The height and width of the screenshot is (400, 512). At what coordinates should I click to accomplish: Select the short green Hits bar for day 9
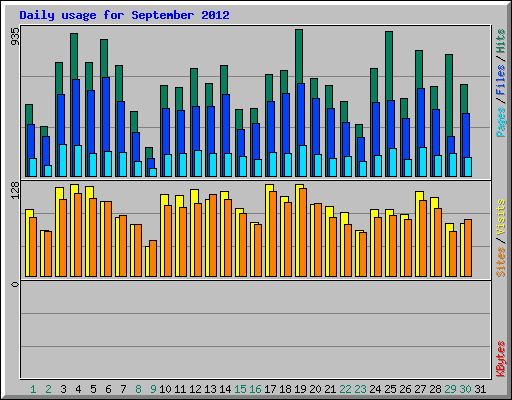click(x=149, y=153)
